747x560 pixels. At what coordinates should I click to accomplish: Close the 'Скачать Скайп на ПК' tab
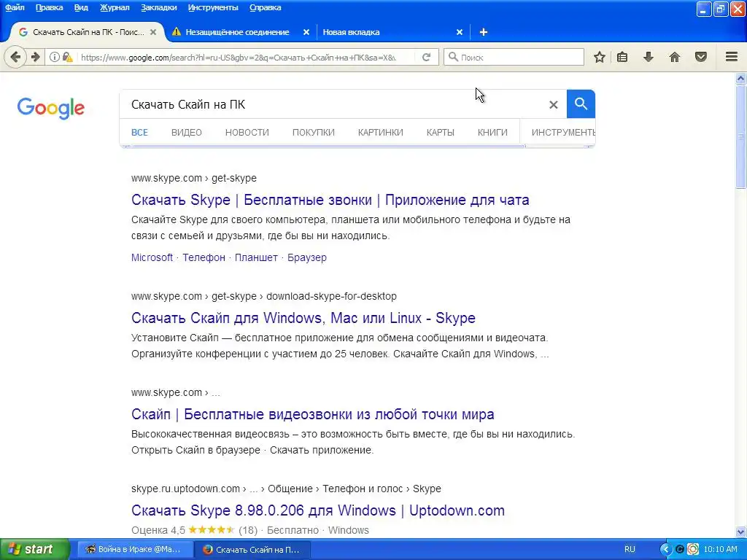pos(153,32)
